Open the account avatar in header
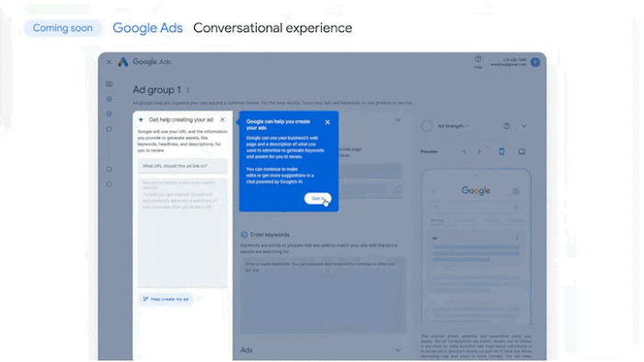 click(x=535, y=62)
